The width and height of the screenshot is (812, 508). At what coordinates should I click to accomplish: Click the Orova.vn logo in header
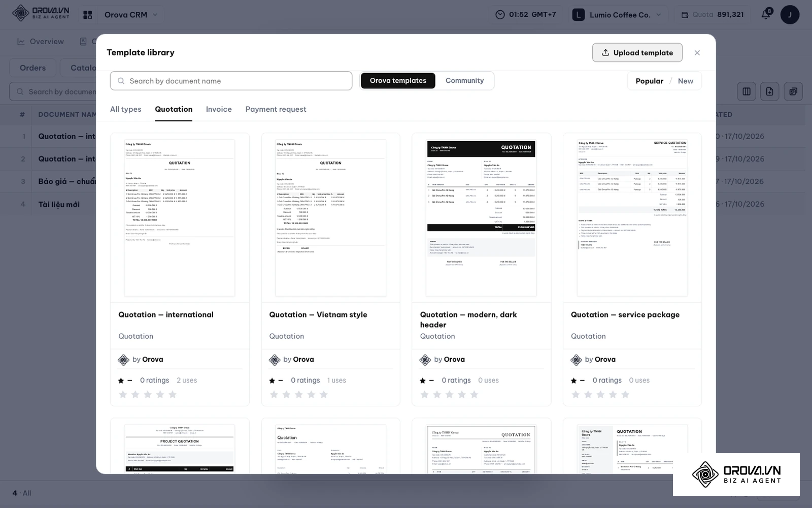tap(41, 14)
